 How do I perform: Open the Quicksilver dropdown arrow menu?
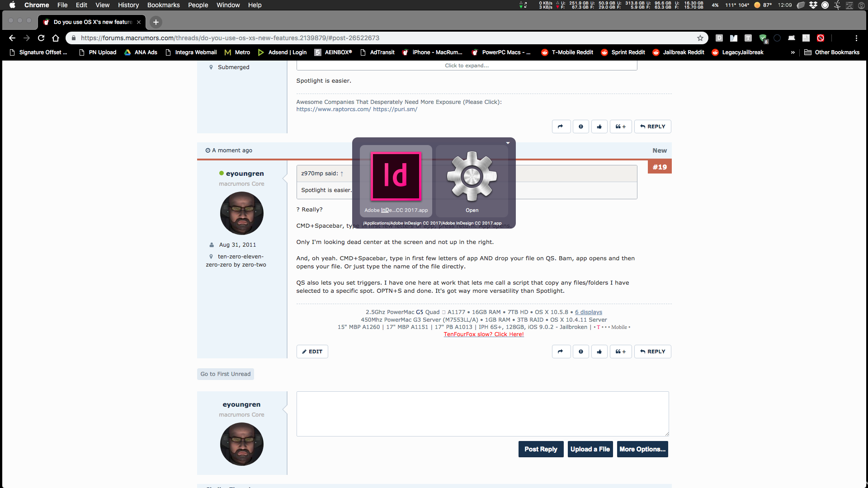pos(508,143)
